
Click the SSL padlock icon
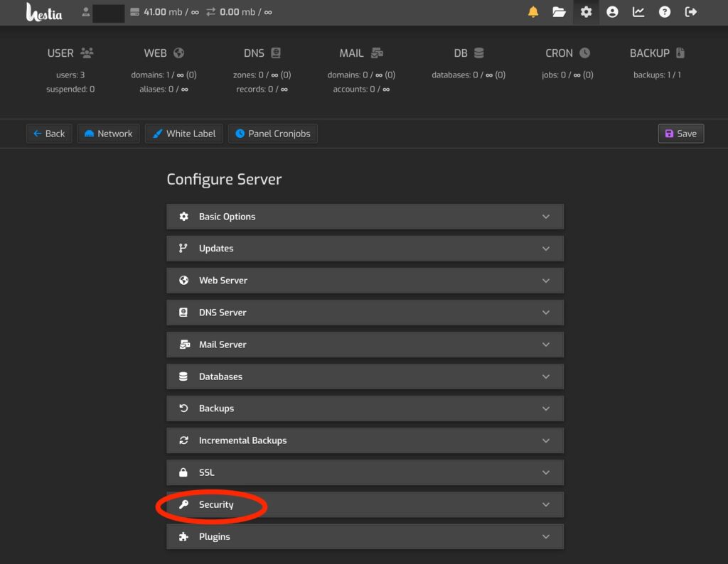[x=183, y=472]
